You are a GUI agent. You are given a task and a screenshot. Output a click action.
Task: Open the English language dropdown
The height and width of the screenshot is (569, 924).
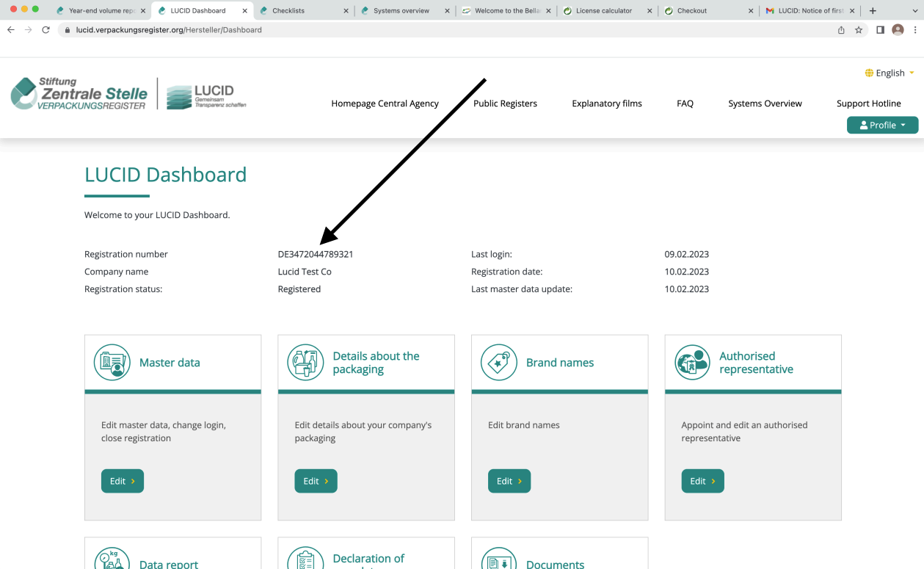[x=890, y=73]
